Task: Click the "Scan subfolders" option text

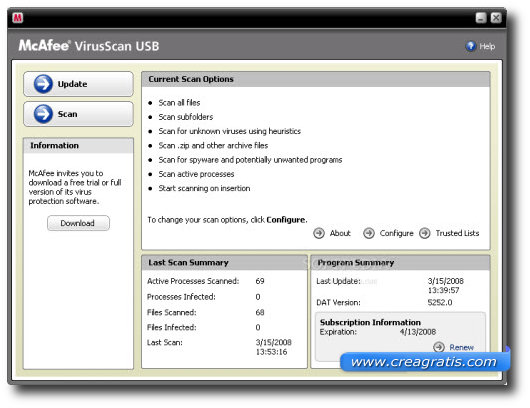Action: pos(186,117)
